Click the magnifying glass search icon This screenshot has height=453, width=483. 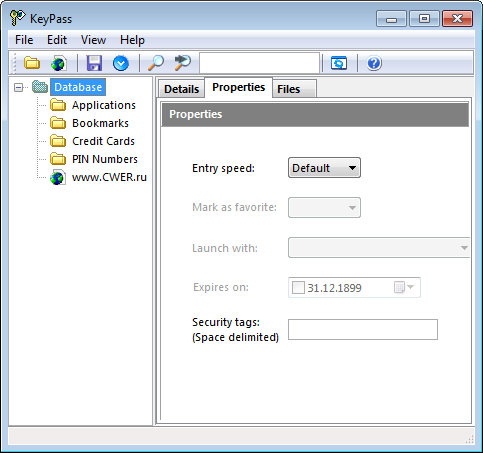155,63
